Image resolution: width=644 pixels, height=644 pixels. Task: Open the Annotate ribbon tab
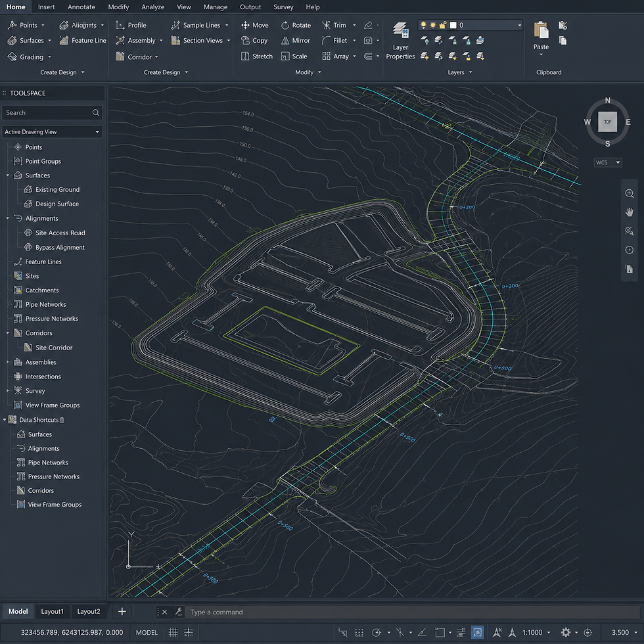pos(81,7)
